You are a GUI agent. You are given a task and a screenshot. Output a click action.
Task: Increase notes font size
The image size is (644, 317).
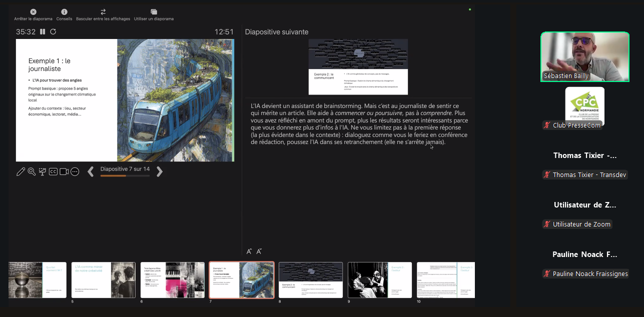pos(249,251)
